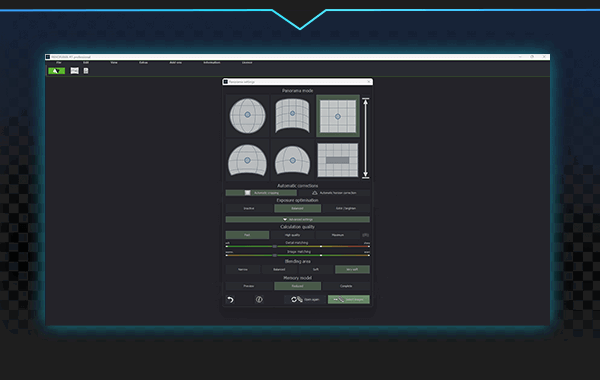Image resolution: width=600 pixels, height=380 pixels.
Task: Open the Edit menu
Action: (86, 62)
